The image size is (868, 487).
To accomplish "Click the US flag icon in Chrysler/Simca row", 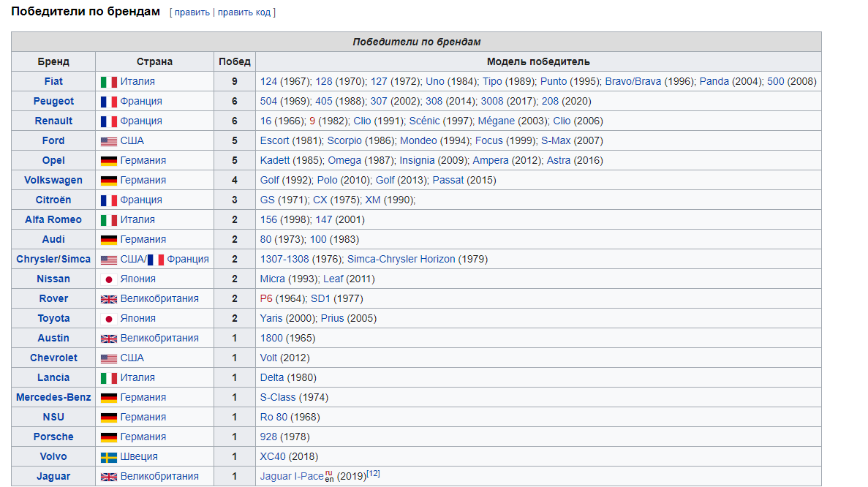I will pyautogui.click(x=108, y=260).
